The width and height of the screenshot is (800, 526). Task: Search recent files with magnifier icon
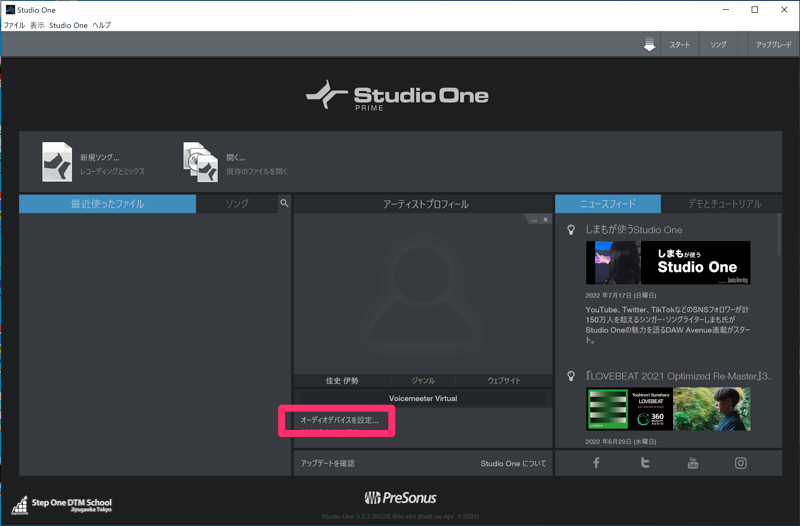pyautogui.click(x=284, y=203)
